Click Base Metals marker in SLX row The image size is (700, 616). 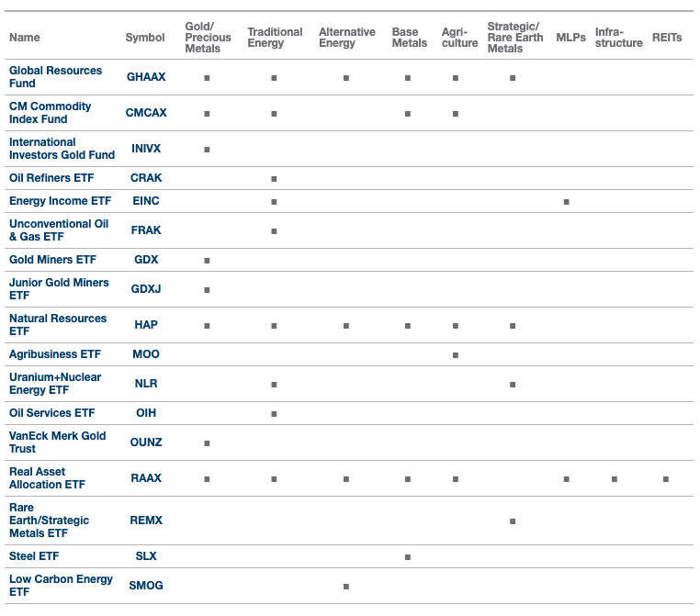coord(408,557)
